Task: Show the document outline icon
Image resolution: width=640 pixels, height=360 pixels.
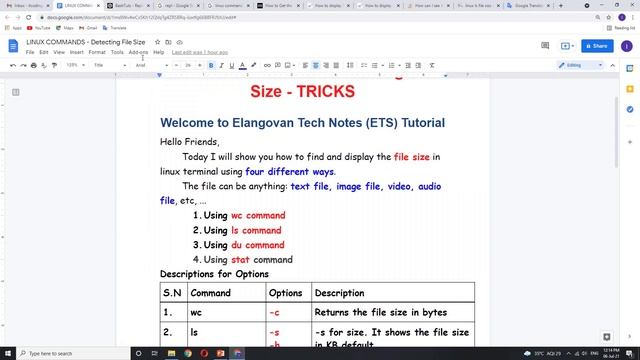Action: [x=16, y=92]
